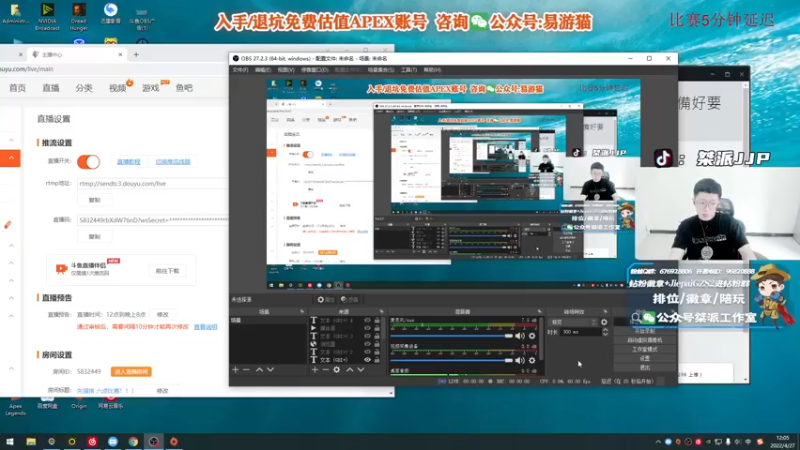Add a new source with the sources plus icon

[315, 369]
